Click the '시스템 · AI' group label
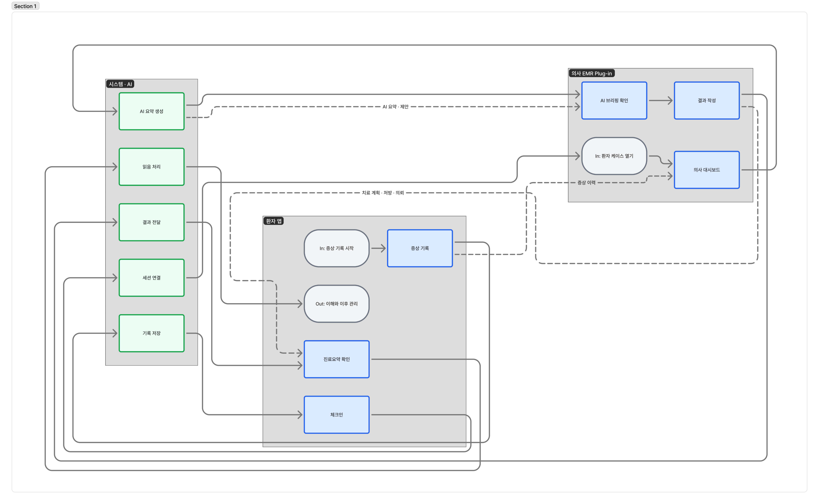Screen dimensions: 819x504 pyautogui.click(x=120, y=84)
